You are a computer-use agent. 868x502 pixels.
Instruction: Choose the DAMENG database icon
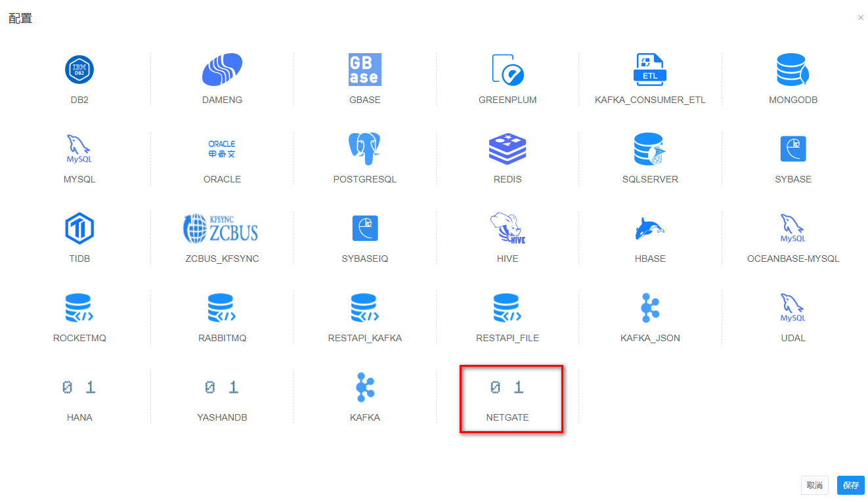[222, 70]
